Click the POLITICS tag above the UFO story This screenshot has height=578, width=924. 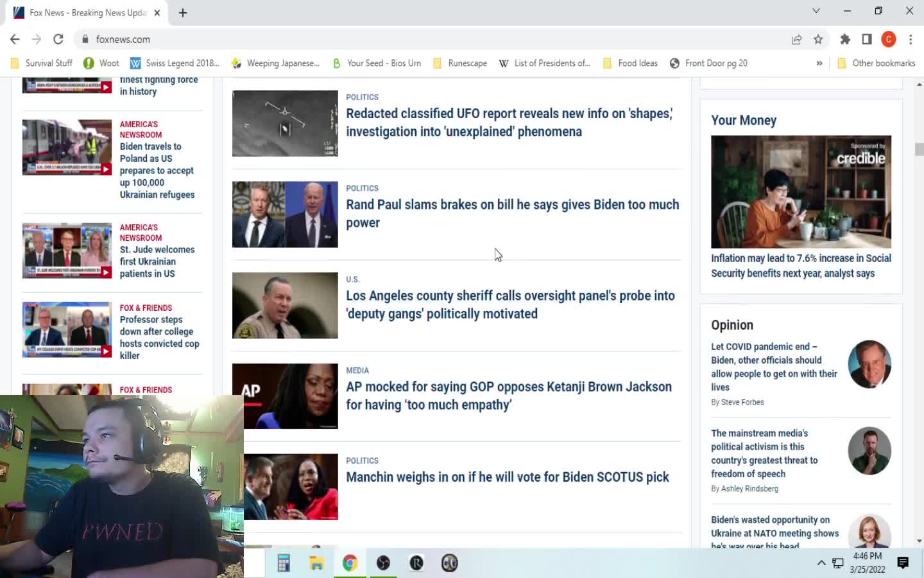pyautogui.click(x=362, y=97)
